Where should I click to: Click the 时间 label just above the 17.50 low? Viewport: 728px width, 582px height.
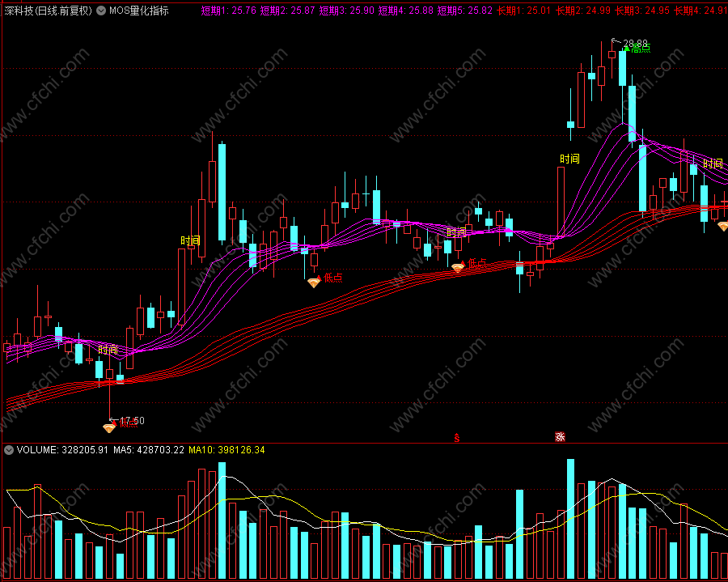point(108,350)
